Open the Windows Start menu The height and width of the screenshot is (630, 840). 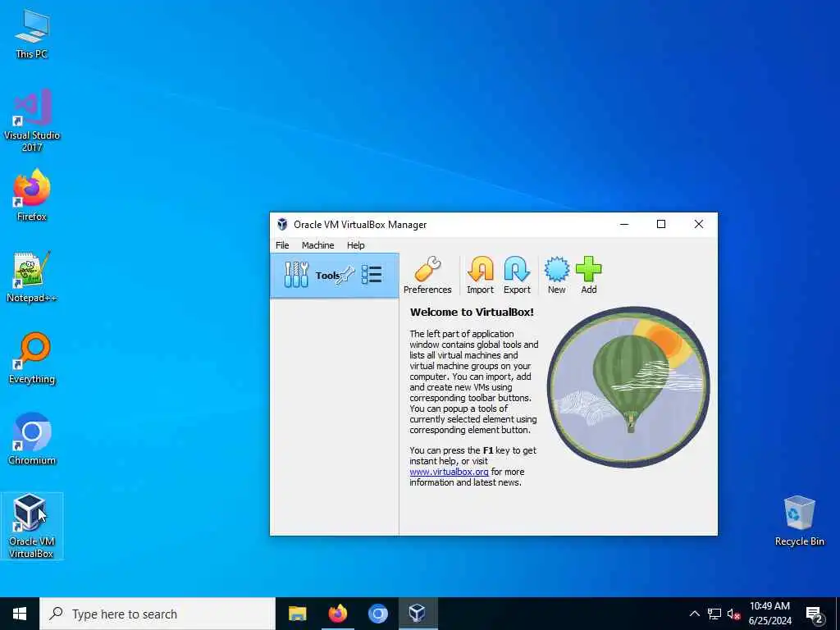pos(20,614)
